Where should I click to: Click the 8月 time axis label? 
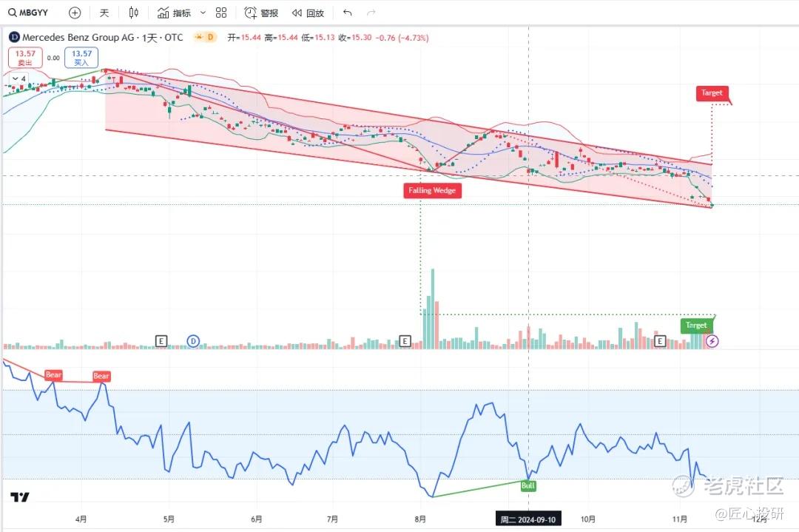pyautogui.click(x=420, y=519)
